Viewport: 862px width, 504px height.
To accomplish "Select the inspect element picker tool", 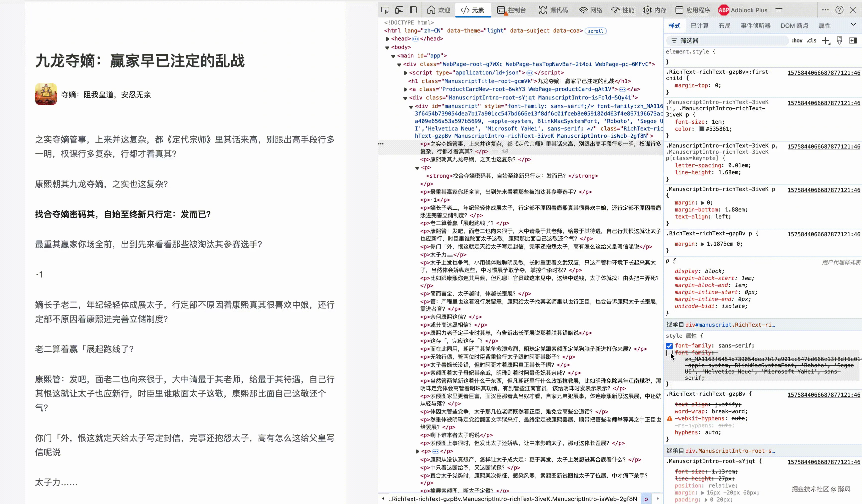I will [x=385, y=10].
